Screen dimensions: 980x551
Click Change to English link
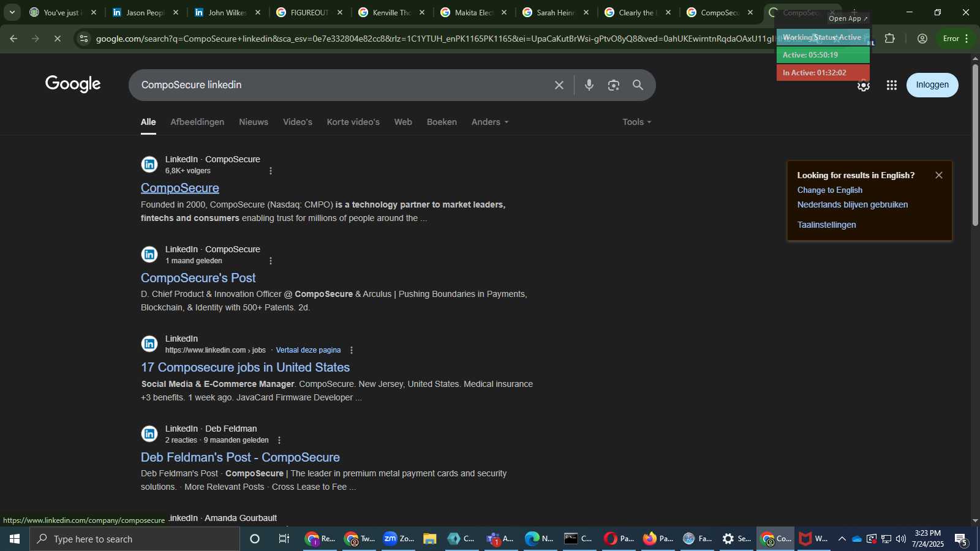pyautogui.click(x=830, y=190)
